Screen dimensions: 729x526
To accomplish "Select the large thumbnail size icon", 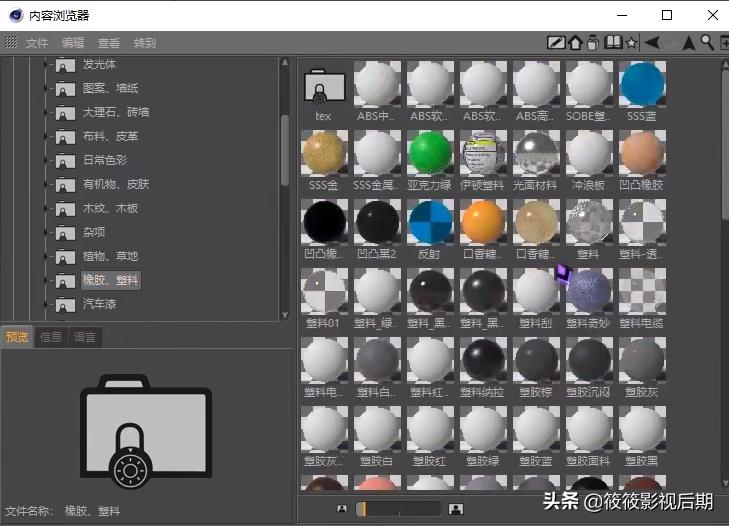I will click(x=456, y=509).
